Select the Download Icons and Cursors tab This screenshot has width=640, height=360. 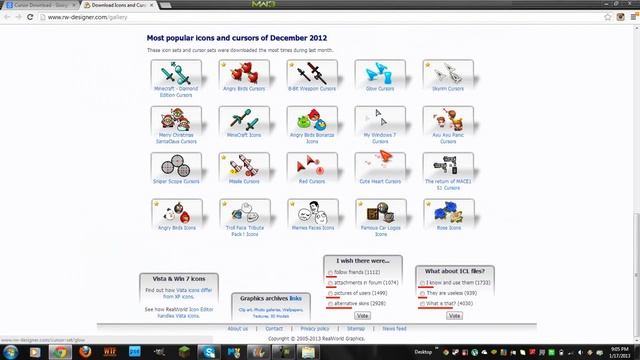[x=118, y=5]
